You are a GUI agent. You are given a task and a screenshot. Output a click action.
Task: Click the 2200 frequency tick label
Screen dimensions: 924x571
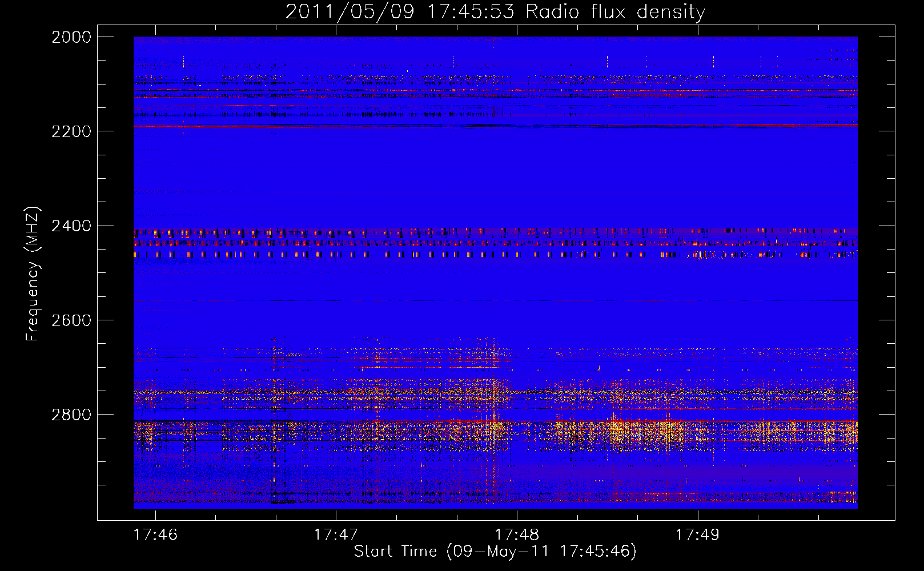pyautogui.click(x=71, y=131)
